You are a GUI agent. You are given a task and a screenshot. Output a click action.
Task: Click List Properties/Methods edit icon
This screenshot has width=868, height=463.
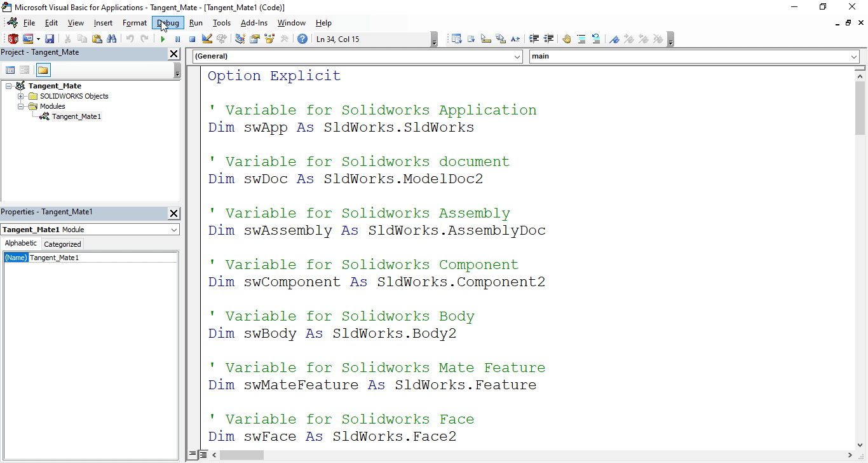457,39
